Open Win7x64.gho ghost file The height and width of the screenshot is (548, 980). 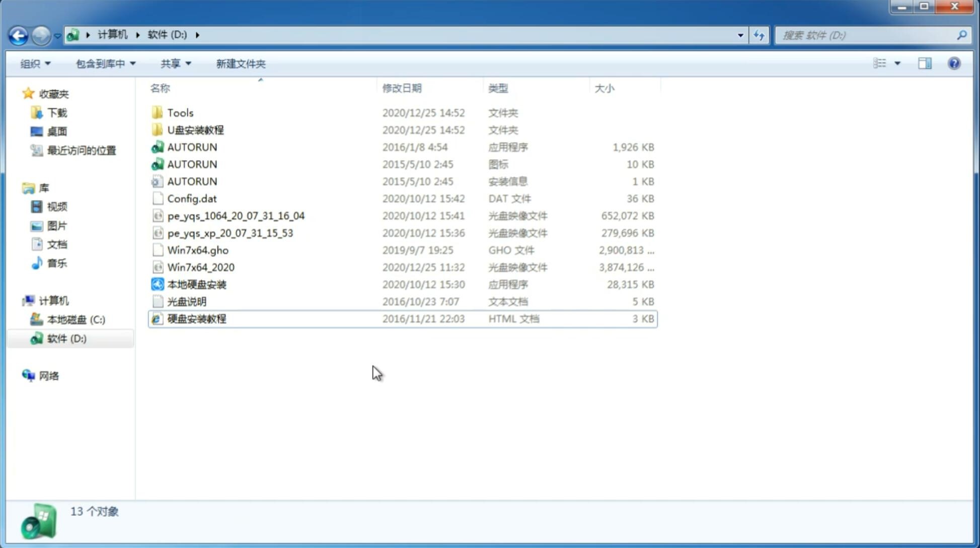pyautogui.click(x=197, y=250)
